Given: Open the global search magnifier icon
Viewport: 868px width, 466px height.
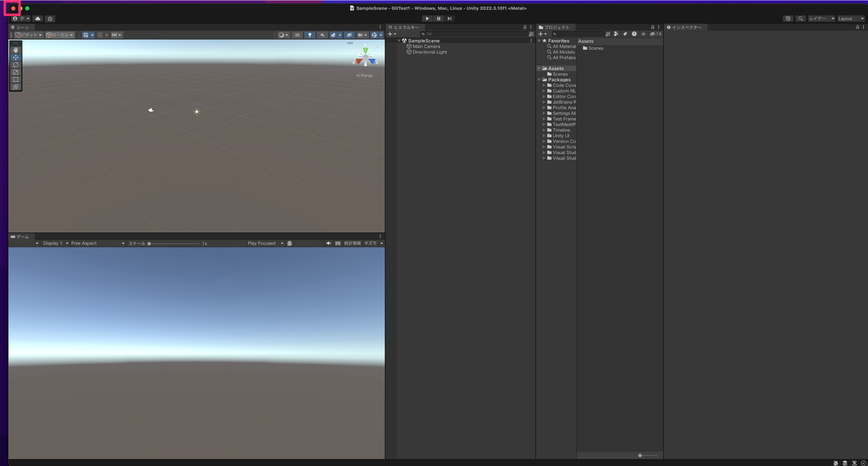Looking at the screenshot, I should pos(800,19).
